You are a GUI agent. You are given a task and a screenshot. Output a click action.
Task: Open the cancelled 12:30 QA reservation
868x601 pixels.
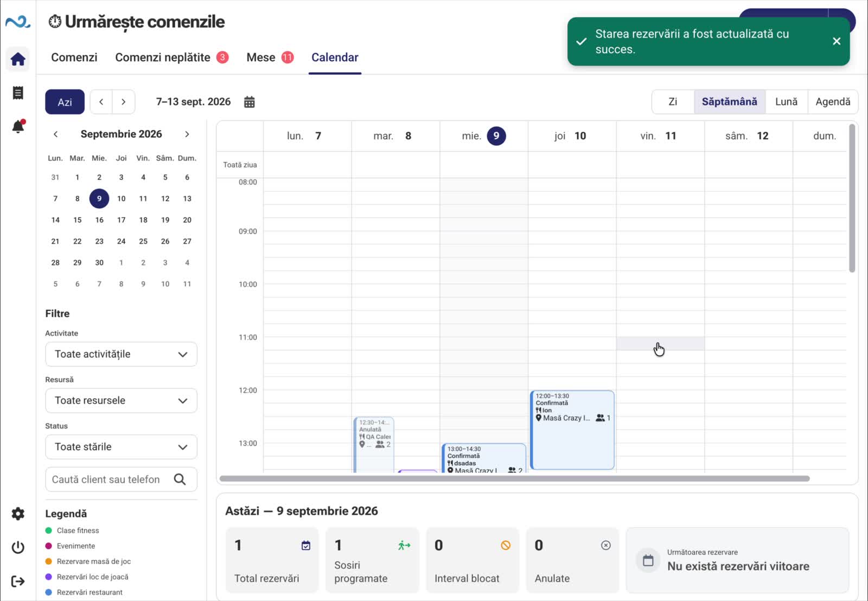tap(374, 445)
